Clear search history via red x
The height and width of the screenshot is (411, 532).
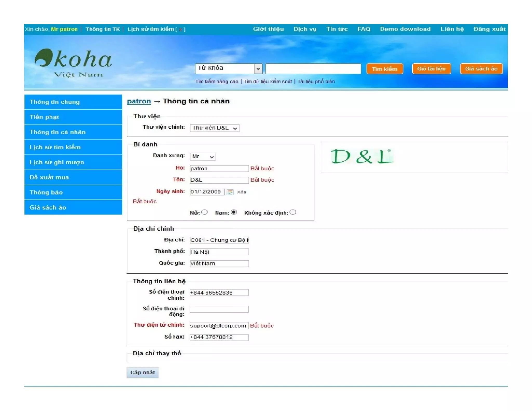pos(181,29)
